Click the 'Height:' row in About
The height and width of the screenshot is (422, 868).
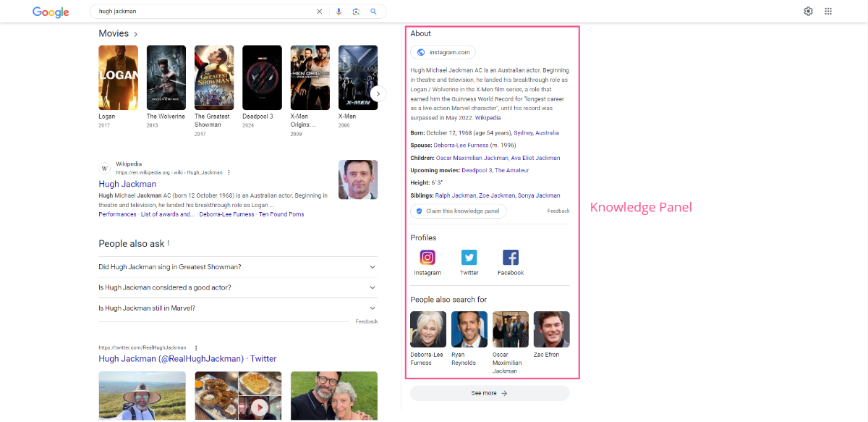tap(427, 183)
